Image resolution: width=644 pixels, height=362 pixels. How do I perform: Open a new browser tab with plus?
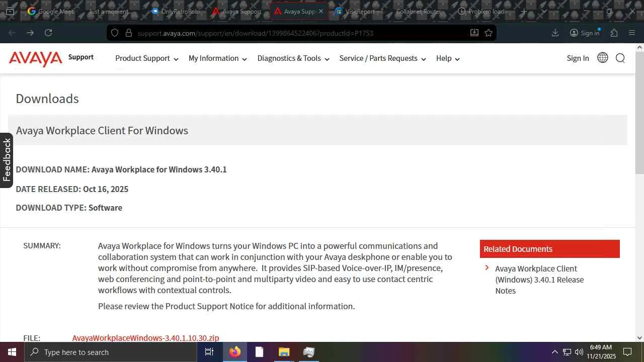(x=524, y=11)
